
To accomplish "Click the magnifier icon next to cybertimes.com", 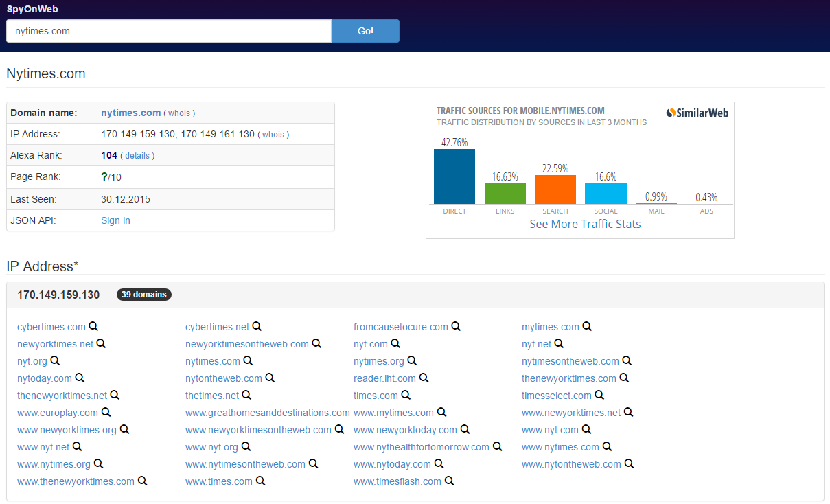I will pyautogui.click(x=93, y=327).
